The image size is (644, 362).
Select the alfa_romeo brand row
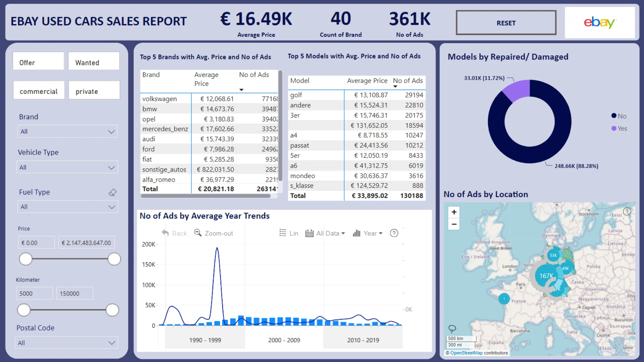coord(209,180)
